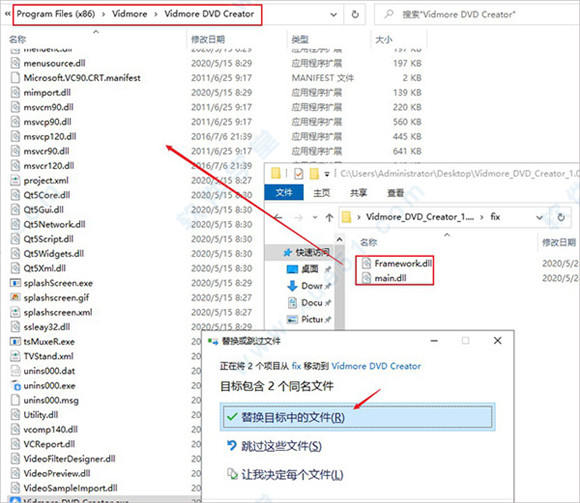580x503 pixels.
Task: Sort by 修改日期 column in main window
Action: tap(208, 39)
